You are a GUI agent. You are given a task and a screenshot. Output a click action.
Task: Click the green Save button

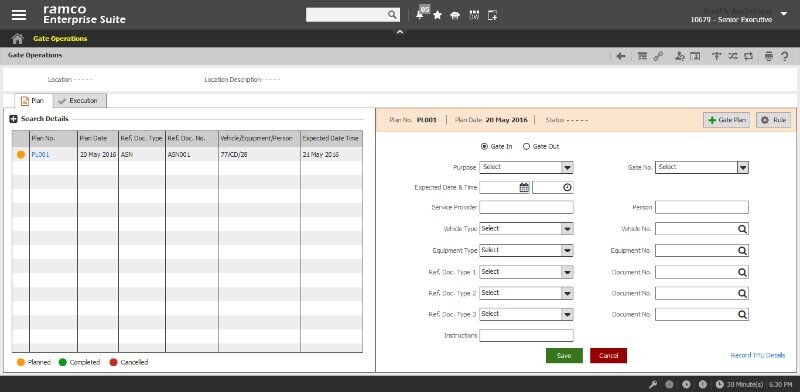pyautogui.click(x=564, y=355)
